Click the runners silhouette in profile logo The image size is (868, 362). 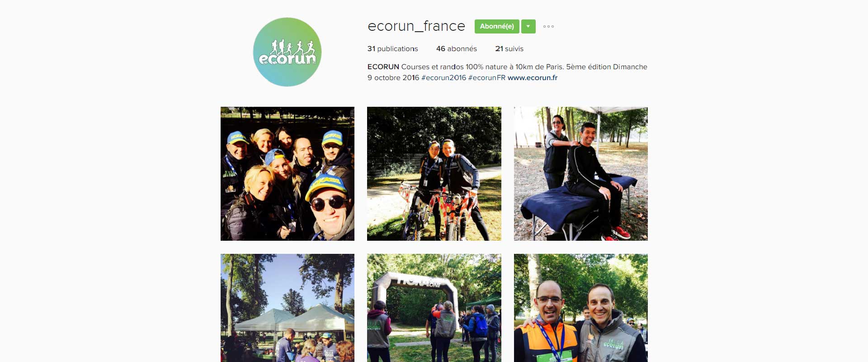pyautogui.click(x=292, y=47)
